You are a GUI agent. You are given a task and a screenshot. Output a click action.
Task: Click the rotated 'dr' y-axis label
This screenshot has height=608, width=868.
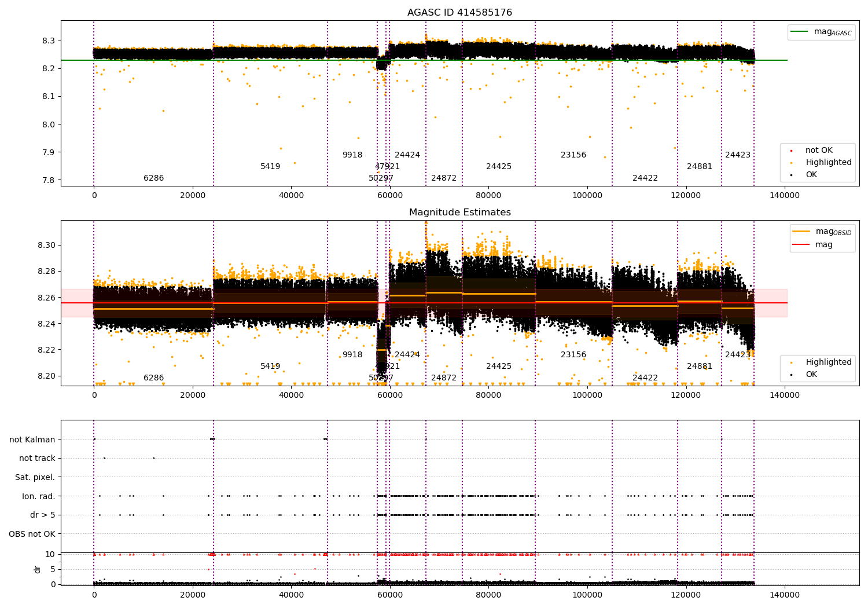tap(38, 569)
